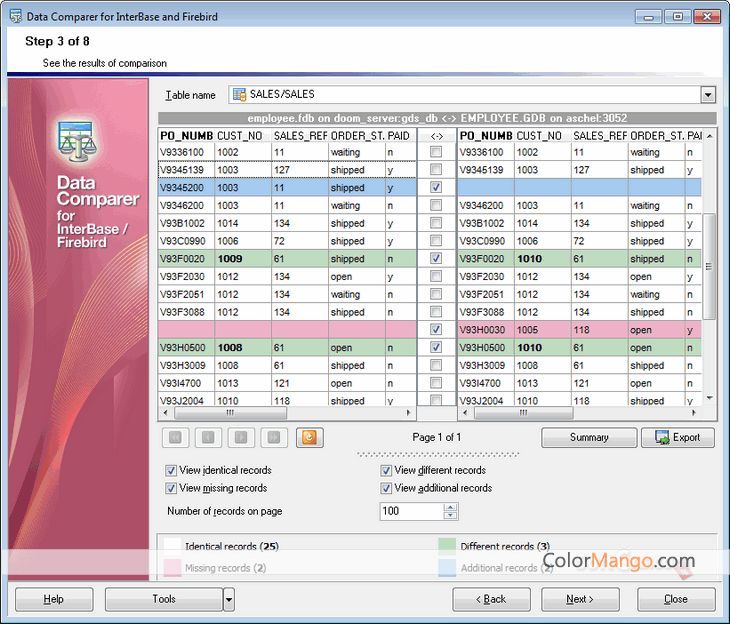Click the left grid PAID column header

coord(400,136)
